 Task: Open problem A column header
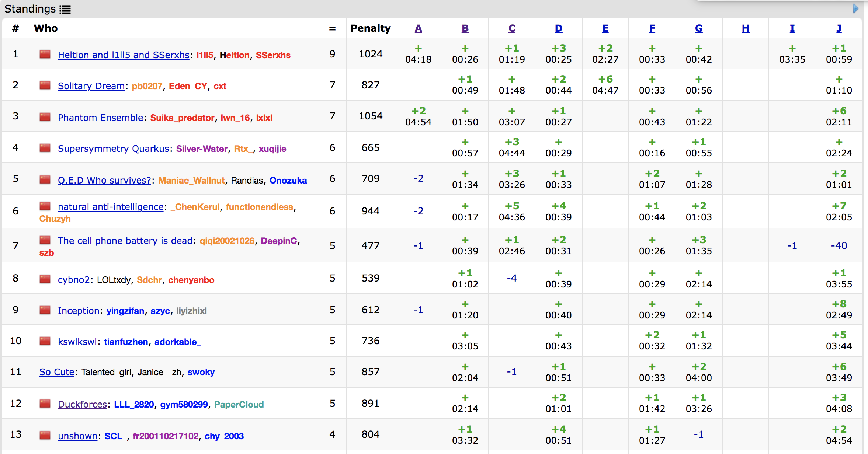[418, 28]
